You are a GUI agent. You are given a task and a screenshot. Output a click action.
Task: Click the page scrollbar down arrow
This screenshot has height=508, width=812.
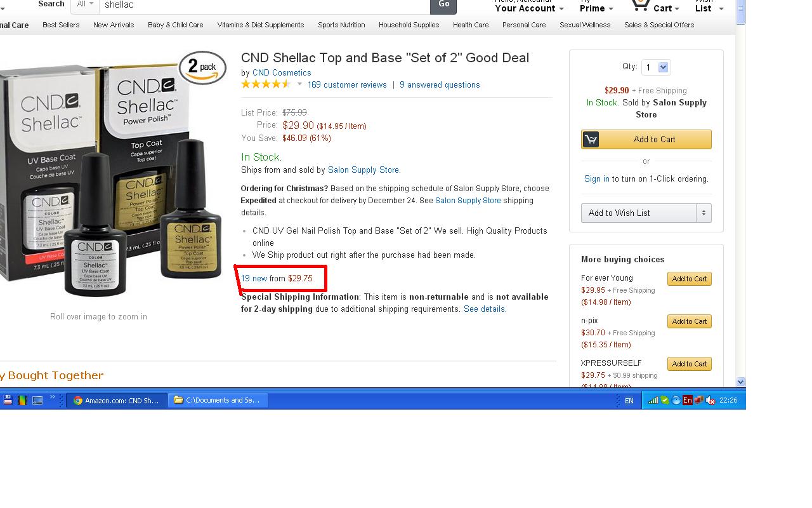740,382
